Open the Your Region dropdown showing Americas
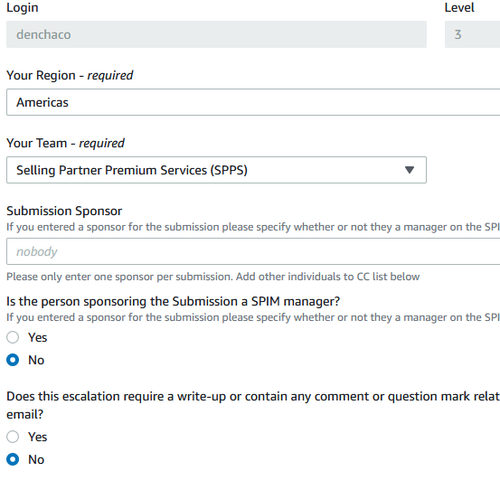This screenshot has height=480, width=500. pyautogui.click(x=253, y=102)
